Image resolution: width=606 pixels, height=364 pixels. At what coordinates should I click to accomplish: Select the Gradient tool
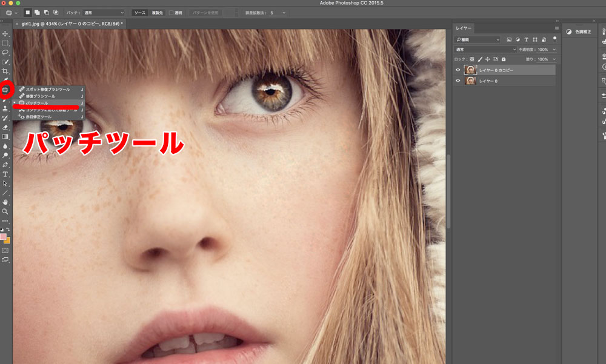(x=5, y=136)
